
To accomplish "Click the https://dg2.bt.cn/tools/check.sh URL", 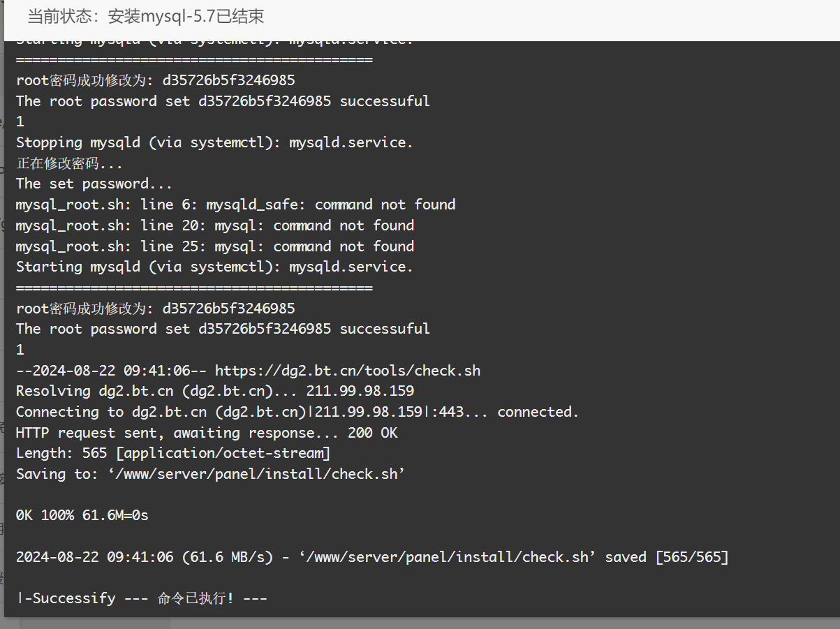I will (x=348, y=371).
